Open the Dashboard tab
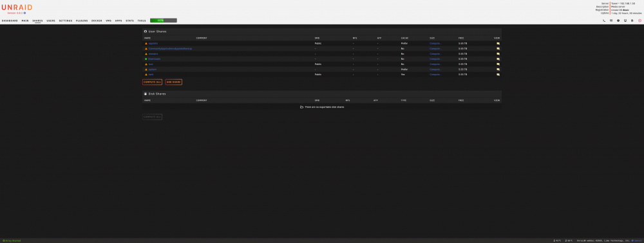 point(10,21)
